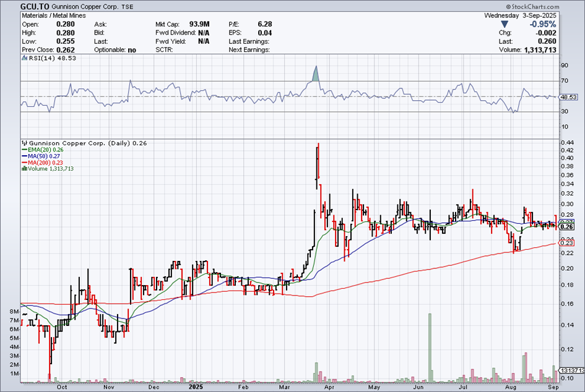Viewport: 585px width, 392px height.
Task: Click the Aug month label on the time axis
Action: [x=511, y=387]
